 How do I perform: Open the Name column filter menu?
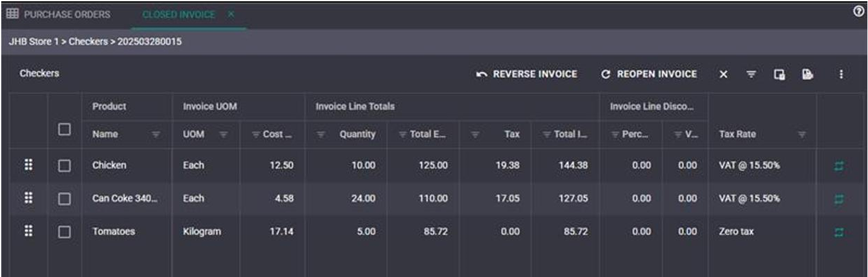click(156, 134)
